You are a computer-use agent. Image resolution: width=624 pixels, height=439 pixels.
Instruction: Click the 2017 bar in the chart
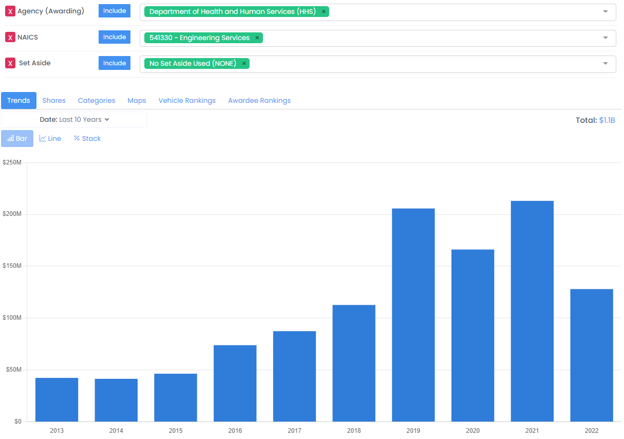tap(294, 376)
